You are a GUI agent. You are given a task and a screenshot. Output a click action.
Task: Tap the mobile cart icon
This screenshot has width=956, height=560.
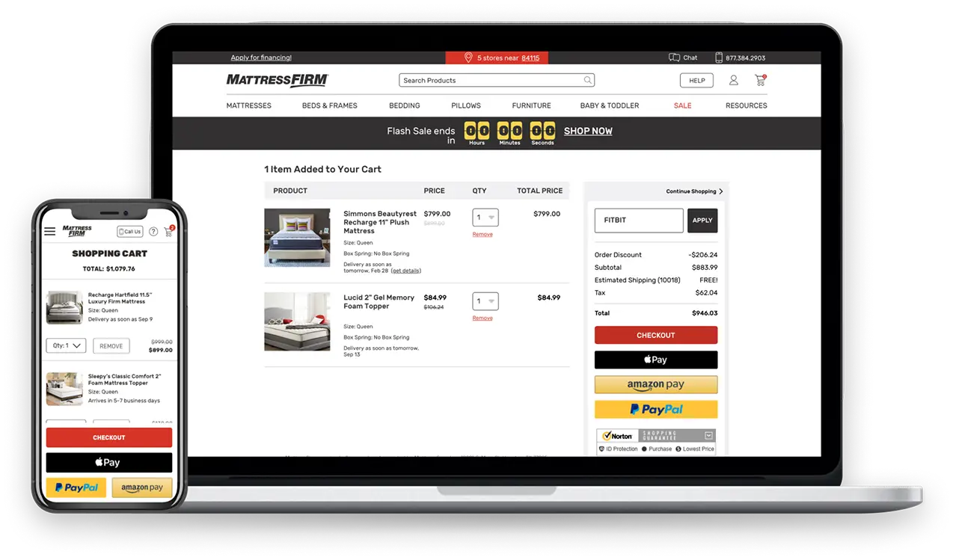168,232
